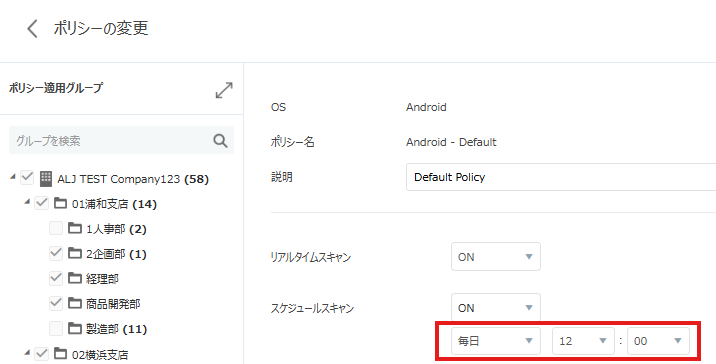Image resolution: width=716 pixels, height=364 pixels.
Task: Collapse the ALJ TEST Company123 tree node
Action: 13,177
